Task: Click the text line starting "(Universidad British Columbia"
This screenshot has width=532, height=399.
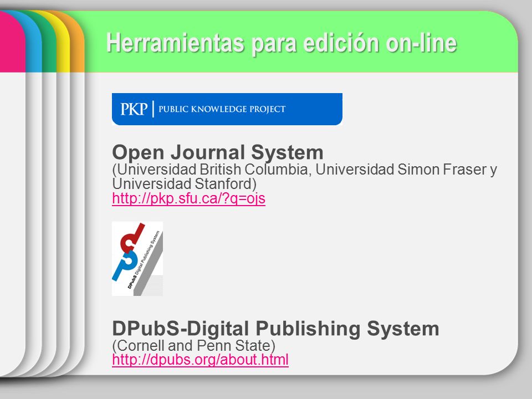Action: coord(304,170)
